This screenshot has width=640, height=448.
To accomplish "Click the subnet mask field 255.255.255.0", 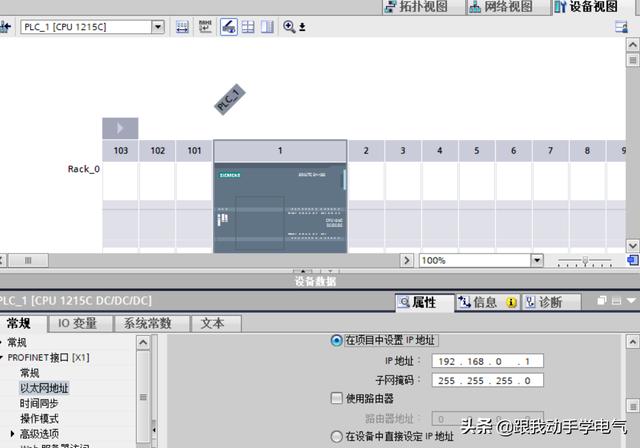I will pos(488,381).
